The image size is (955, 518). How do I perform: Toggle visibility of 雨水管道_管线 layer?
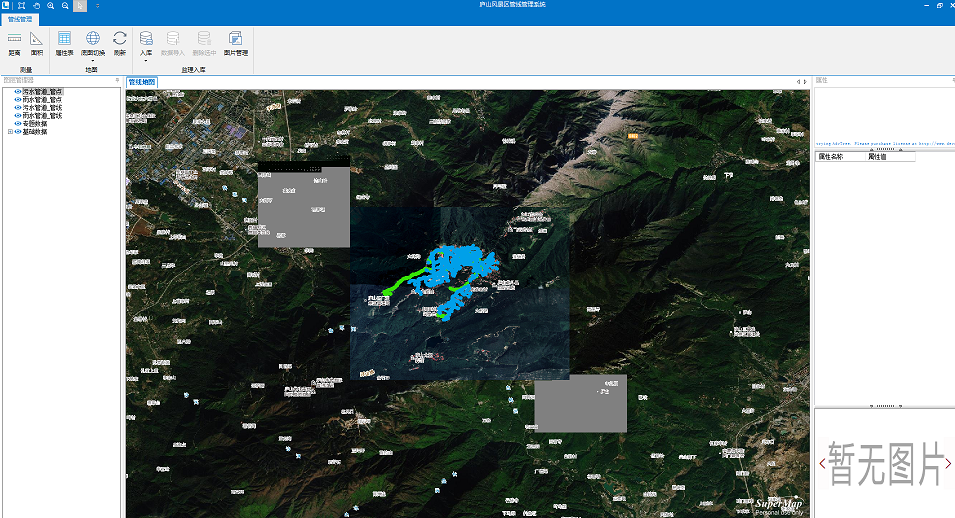pos(18,115)
